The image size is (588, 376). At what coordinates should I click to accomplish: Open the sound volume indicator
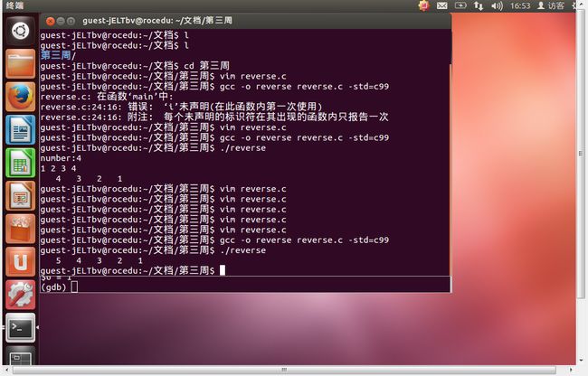(497, 5)
